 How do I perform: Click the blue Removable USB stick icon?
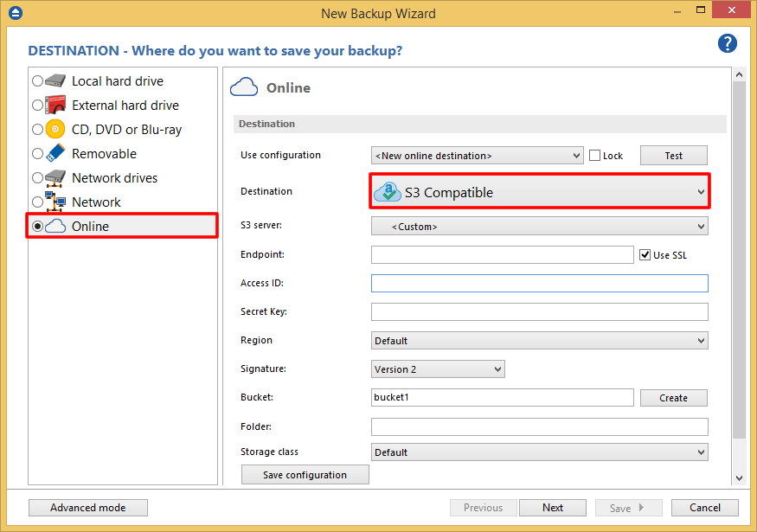click(55, 153)
